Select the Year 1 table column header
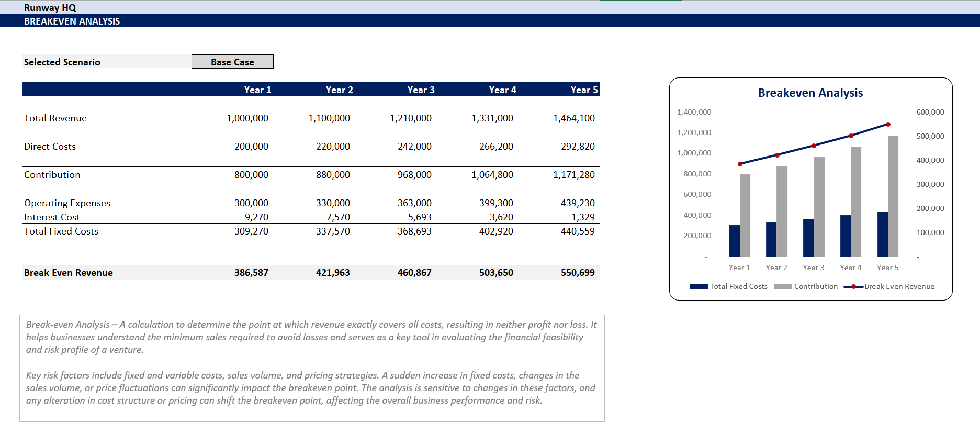Viewport: 980px width, 434px height. [x=257, y=90]
